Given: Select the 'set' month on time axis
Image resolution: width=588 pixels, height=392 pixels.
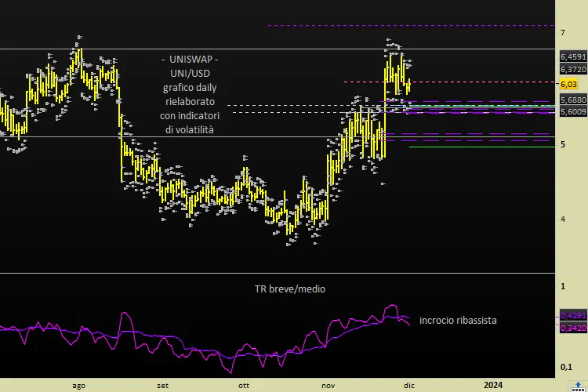Looking at the screenshot, I should 162,385.
